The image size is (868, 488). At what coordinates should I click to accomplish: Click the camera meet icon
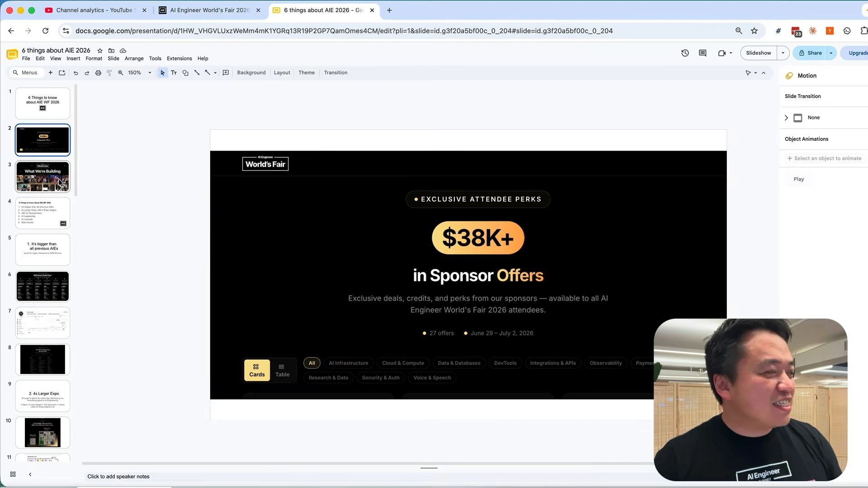pyautogui.click(x=722, y=53)
